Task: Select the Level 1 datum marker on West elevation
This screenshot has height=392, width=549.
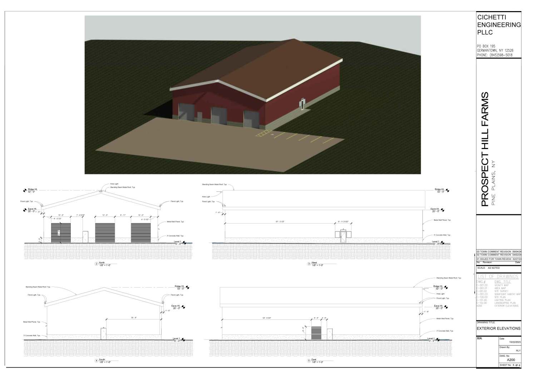Action: point(443,242)
